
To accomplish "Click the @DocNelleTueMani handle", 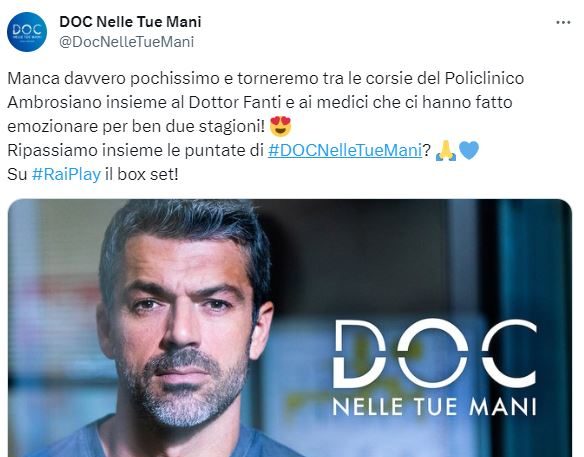I will click(127, 42).
